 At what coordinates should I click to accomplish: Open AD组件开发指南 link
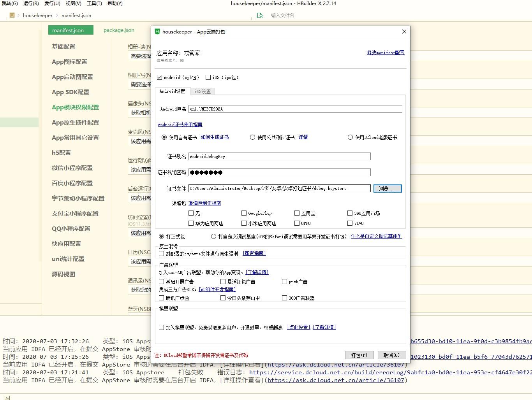(x=217, y=289)
